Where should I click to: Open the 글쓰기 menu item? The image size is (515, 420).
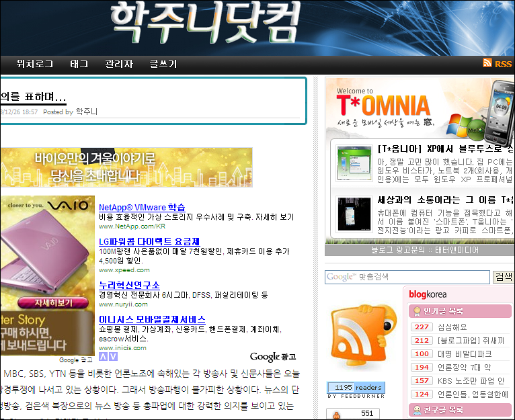click(163, 64)
